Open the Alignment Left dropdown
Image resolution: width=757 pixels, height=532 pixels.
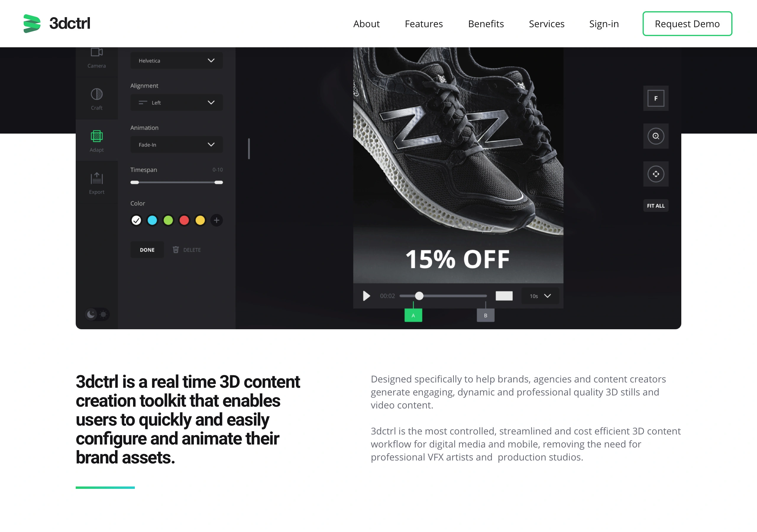pos(177,103)
